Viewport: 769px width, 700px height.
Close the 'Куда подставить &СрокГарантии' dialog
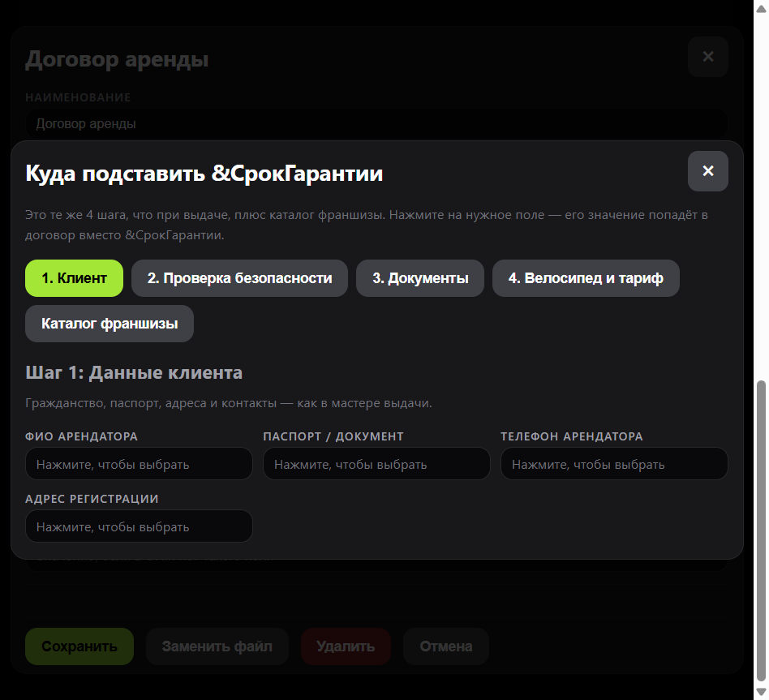pos(707,170)
